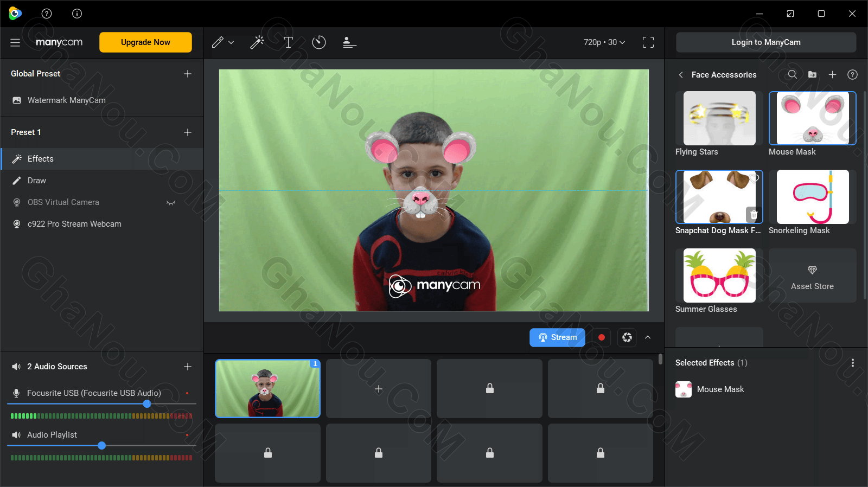868x487 pixels.
Task: Add a new Global Preset layer
Action: pyautogui.click(x=188, y=74)
